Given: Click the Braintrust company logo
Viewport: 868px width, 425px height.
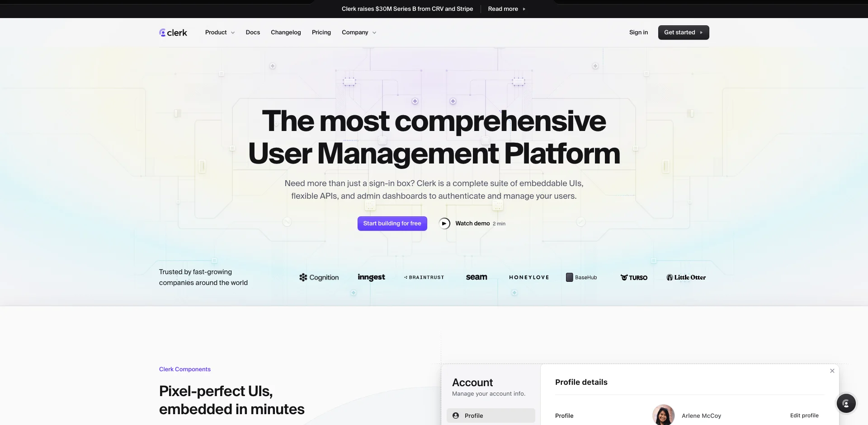Looking at the screenshot, I should 424,277.
